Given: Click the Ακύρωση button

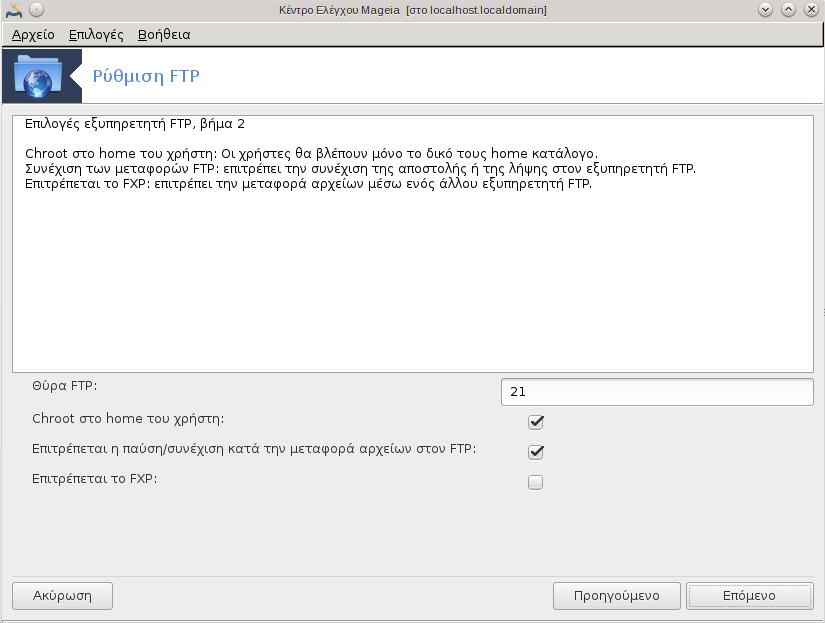Looking at the screenshot, I should click(63, 596).
